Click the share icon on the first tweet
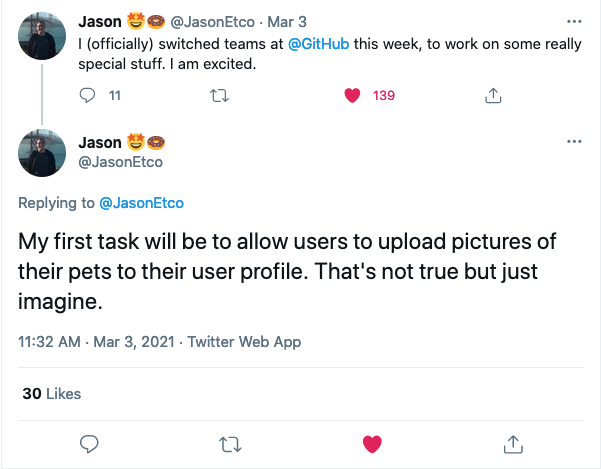The image size is (601, 469). [x=493, y=95]
